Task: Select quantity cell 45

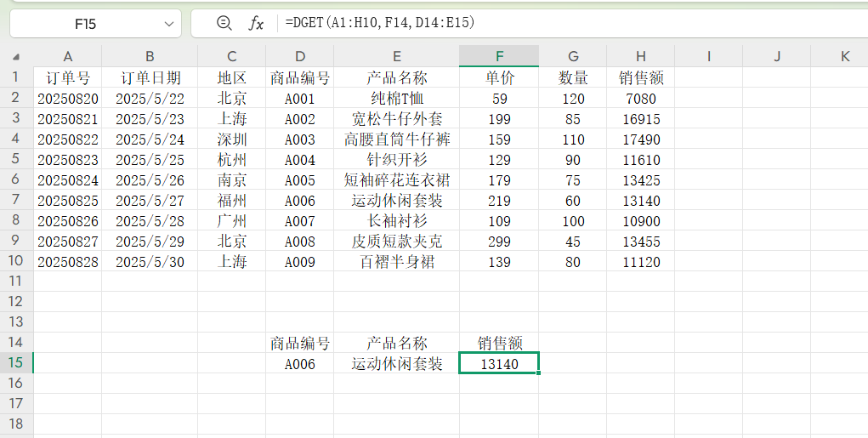Action: tap(573, 242)
